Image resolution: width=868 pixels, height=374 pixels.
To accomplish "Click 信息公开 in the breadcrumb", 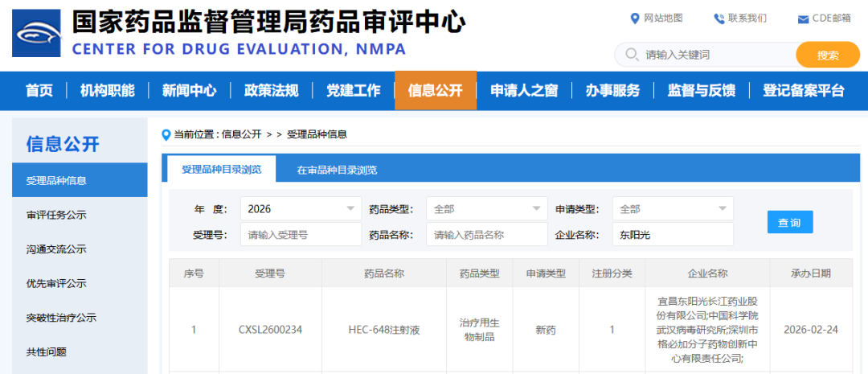I will pos(241,134).
